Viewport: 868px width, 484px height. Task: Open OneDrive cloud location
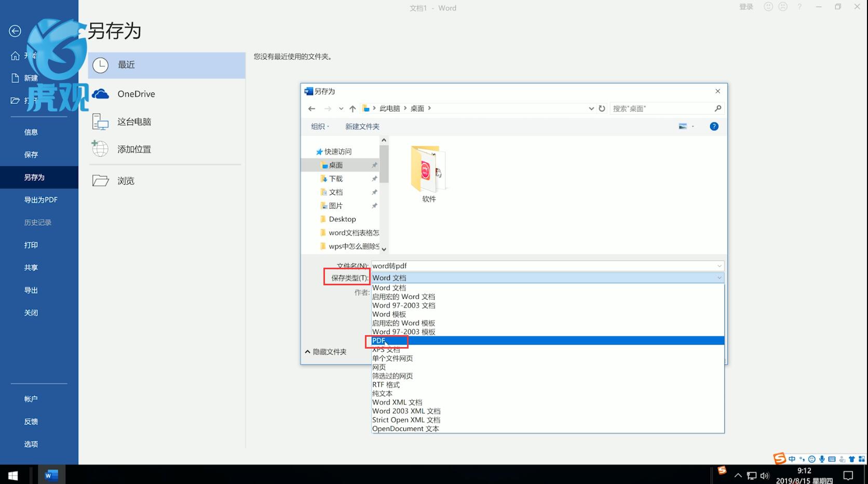[100, 94]
